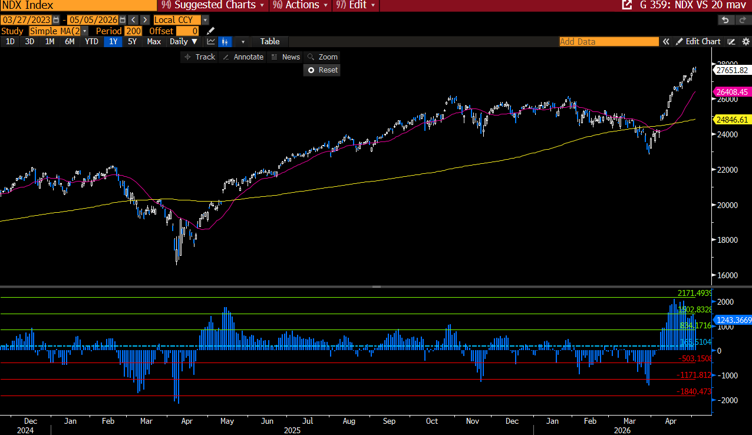752x435 pixels.
Task: Click green upper band label 2171.4939
Action: click(694, 293)
